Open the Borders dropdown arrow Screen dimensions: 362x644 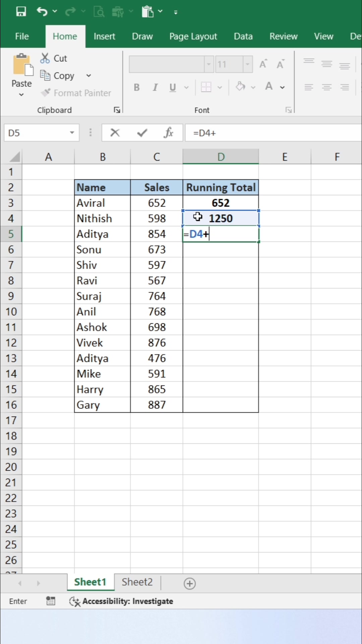point(220,88)
